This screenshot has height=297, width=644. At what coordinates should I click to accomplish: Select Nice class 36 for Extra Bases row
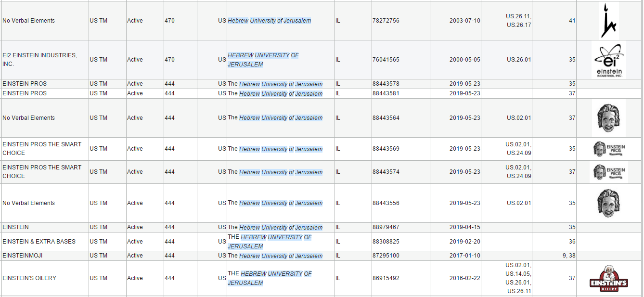pyautogui.click(x=572, y=242)
